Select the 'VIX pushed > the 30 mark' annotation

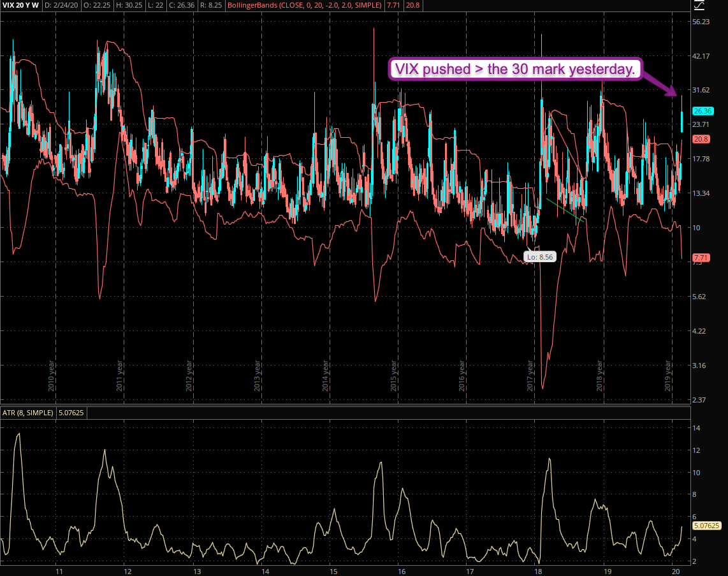coord(516,69)
